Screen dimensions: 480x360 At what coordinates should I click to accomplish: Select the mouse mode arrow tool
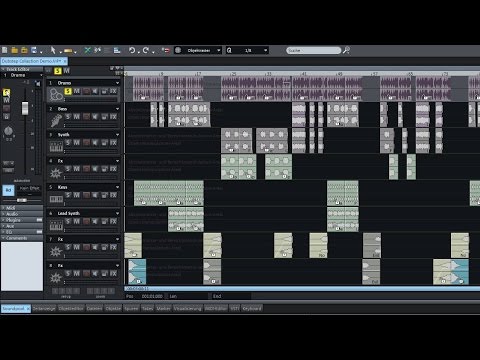(x=53, y=50)
